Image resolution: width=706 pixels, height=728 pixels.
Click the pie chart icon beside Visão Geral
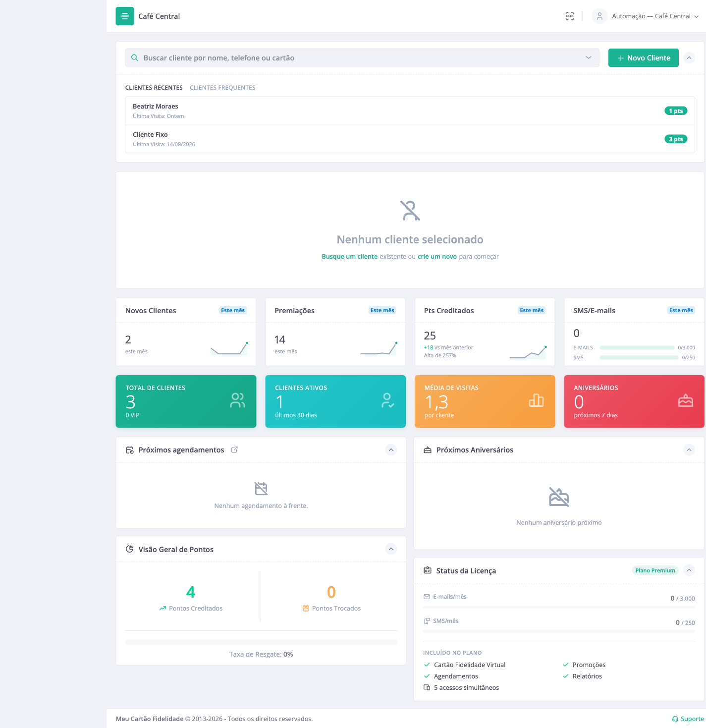click(130, 549)
